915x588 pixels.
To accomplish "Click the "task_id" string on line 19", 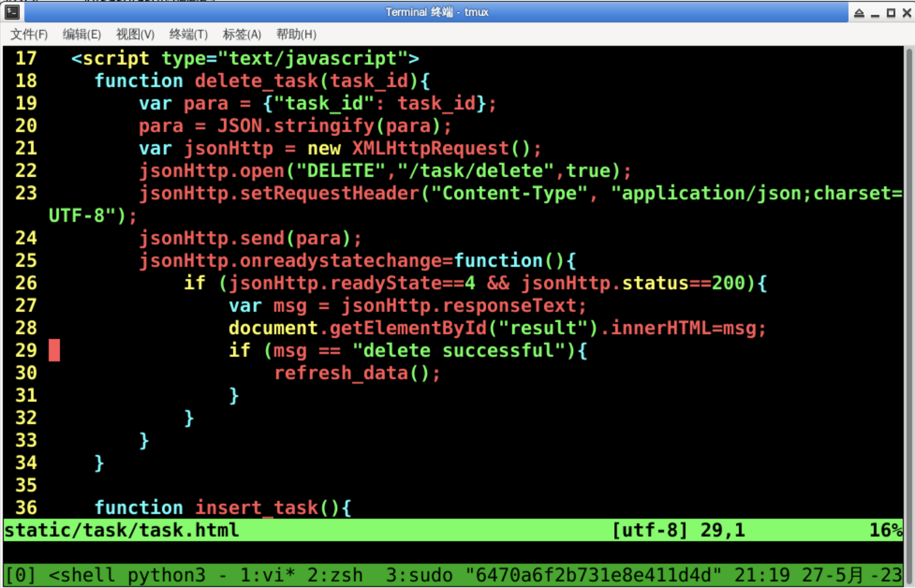I will point(324,103).
